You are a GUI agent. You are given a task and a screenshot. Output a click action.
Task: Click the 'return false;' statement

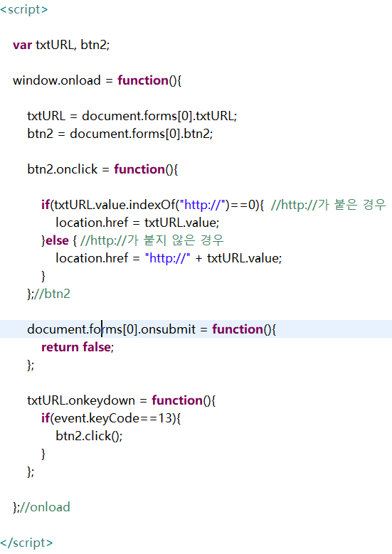78,347
